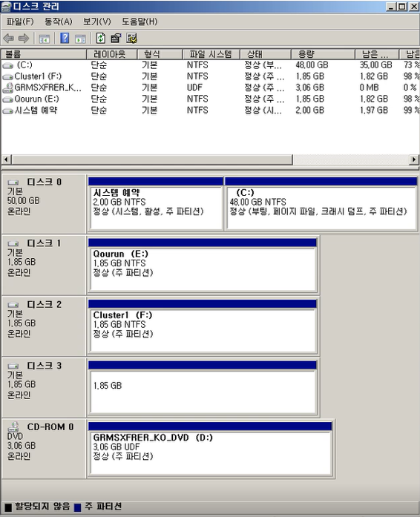Click the 디스크 3 disk icon
The height and width of the screenshot is (517, 420).
click(13, 366)
